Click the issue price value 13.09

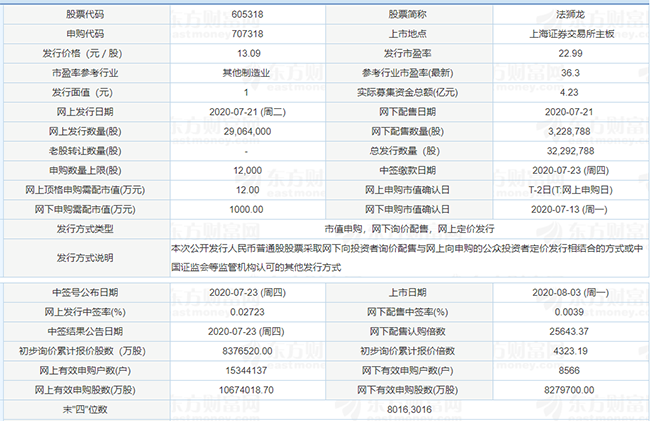249,53
